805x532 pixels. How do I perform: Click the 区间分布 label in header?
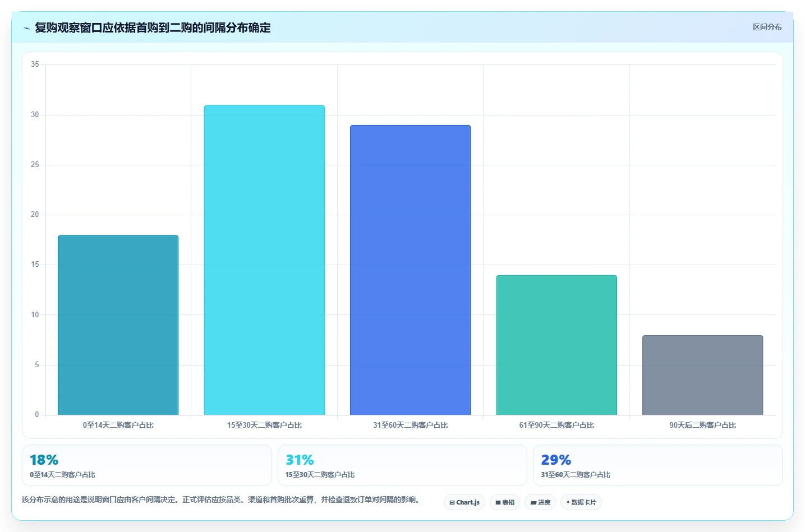767,27
